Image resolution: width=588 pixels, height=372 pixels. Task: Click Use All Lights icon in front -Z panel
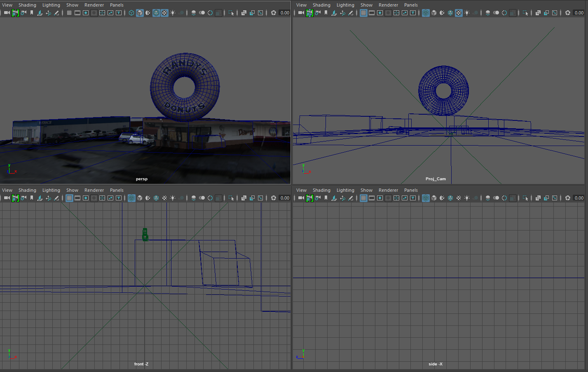[173, 198]
